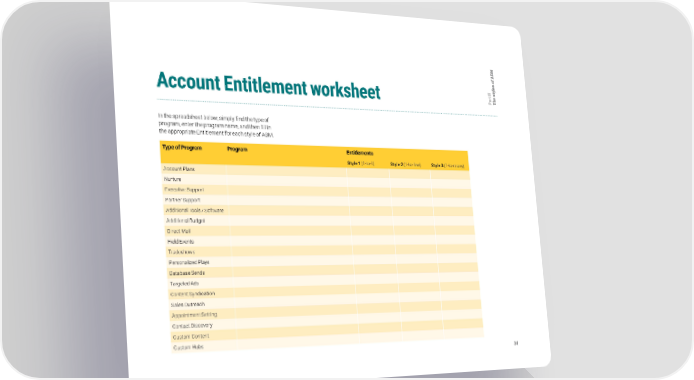Image resolution: width=694 pixels, height=380 pixels.
Task: Click the Account Entitlement worksheet title
Action: pyautogui.click(x=268, y=85)
